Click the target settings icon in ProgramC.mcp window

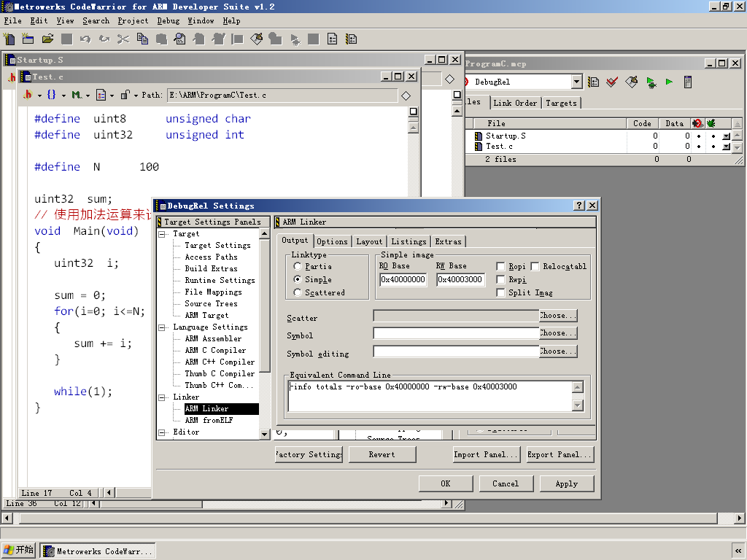tap(594, 82)
